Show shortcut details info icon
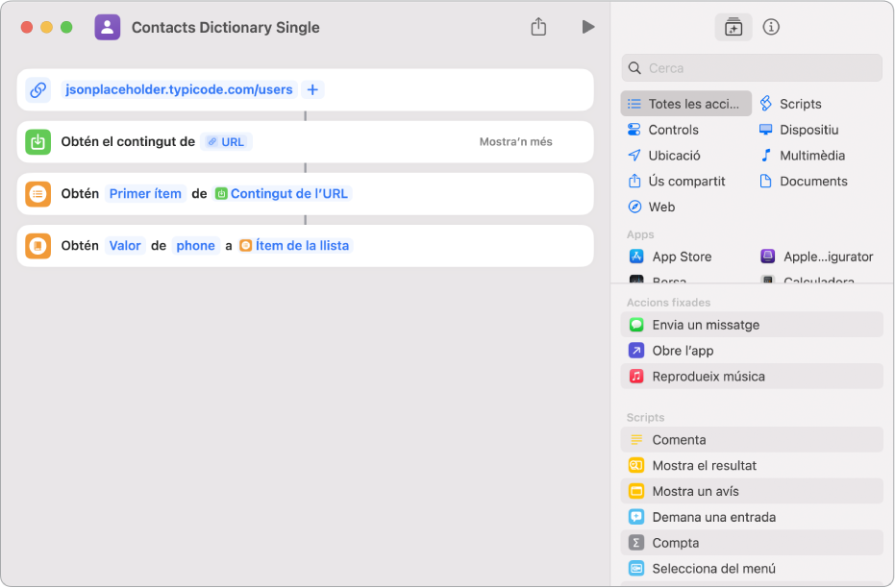The width and height of the screenshot is (895, 588). click(771, 27)
